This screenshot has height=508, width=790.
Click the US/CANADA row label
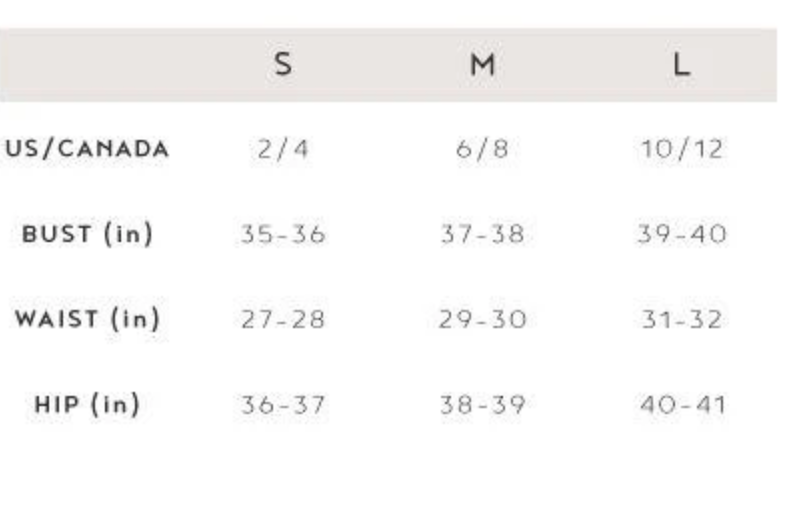(87, 150)
